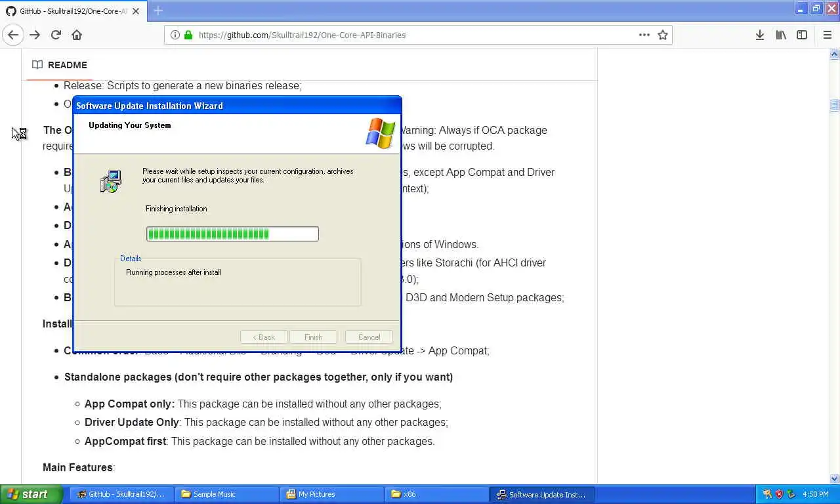Screen dimensions: 840x504
Task: Open the Windows start menu
Action: coord(31,494)
